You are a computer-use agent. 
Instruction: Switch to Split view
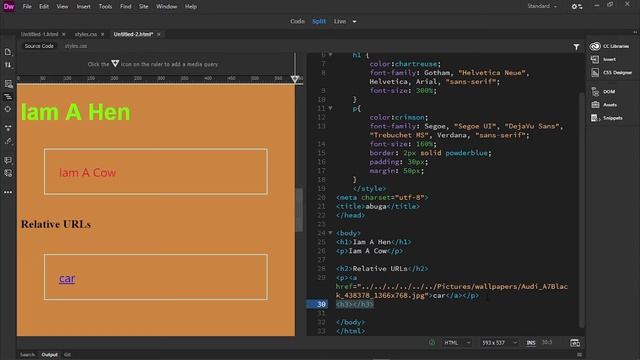[319, 21]
